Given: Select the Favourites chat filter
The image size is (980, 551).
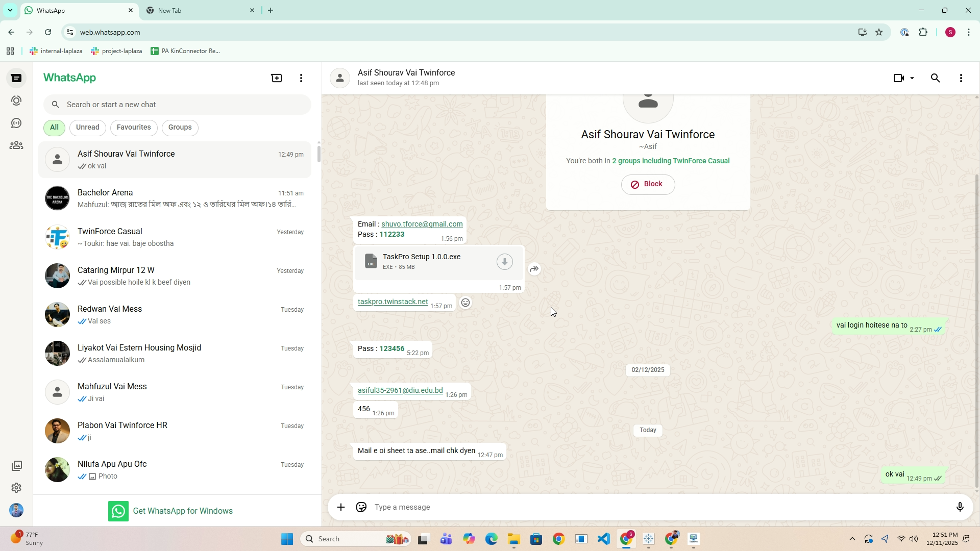Looking at the screenshot, I should click(134, 128).
